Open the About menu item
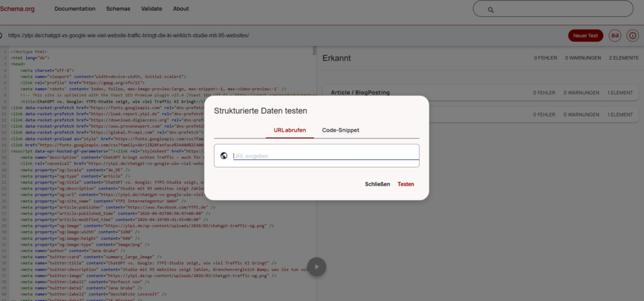 click(180, 9)
